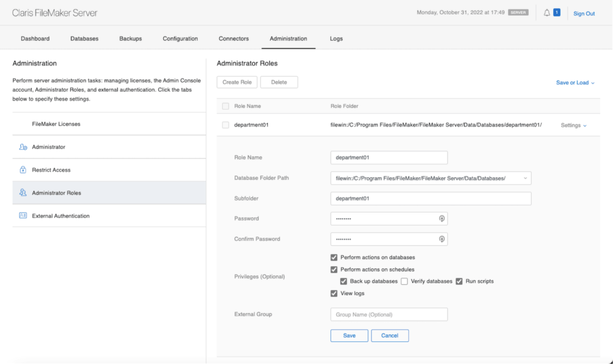Click the Create Role button
This screenshot has width=613, height=364.
pyautogui.click(x=237, y=82)
